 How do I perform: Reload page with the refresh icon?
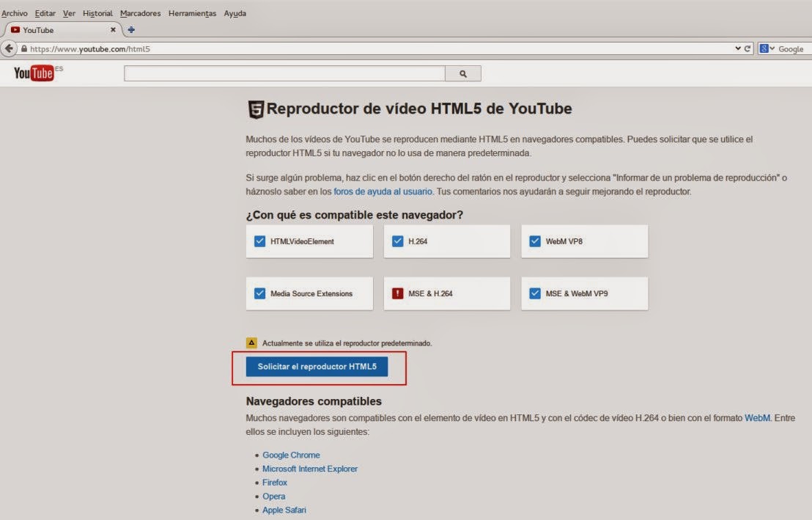point(748,48)
